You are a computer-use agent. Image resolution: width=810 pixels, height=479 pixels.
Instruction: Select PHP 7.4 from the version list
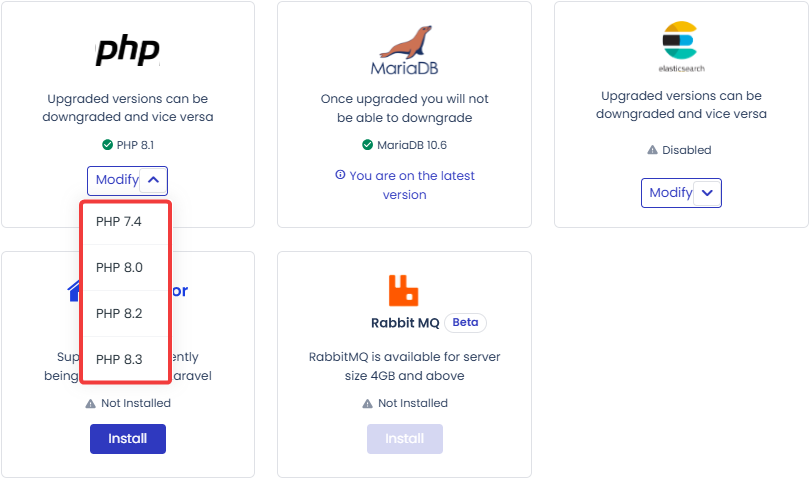pos(126,222)
